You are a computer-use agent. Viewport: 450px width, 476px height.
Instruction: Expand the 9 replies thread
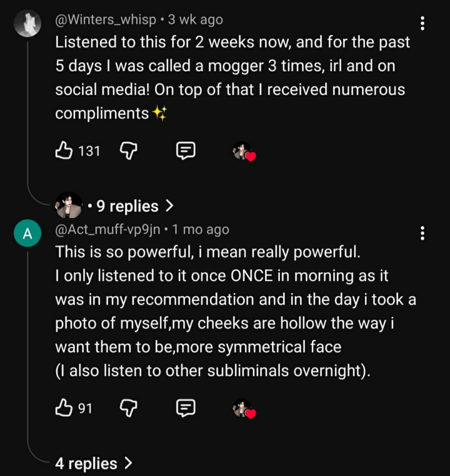click(x=135, y=206)
